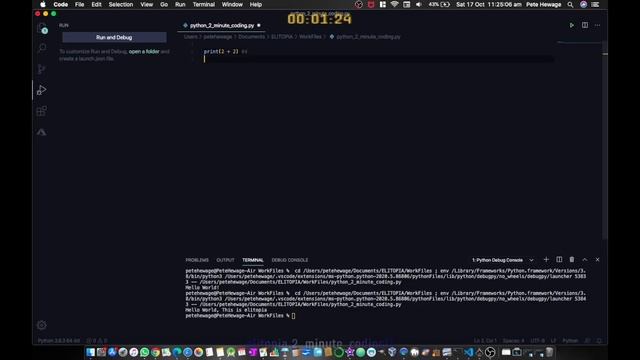640x360 pixels.
Task: Select the TERMINAL panel tab
Action: (253, 260)
